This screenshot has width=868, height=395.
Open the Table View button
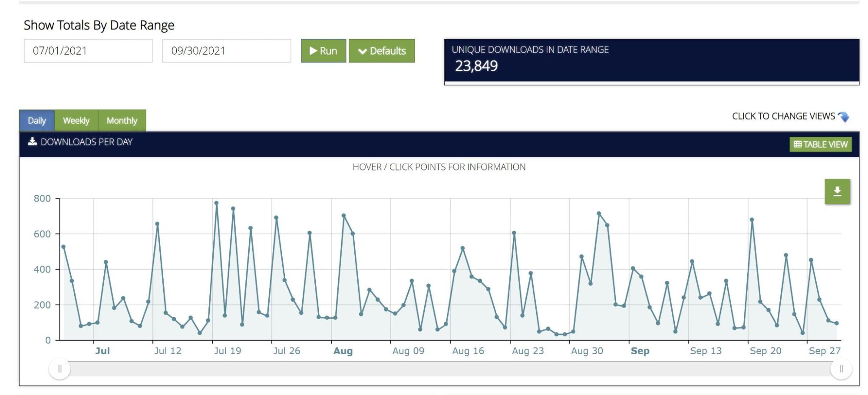pyautogui.click(x=820, y=144)
